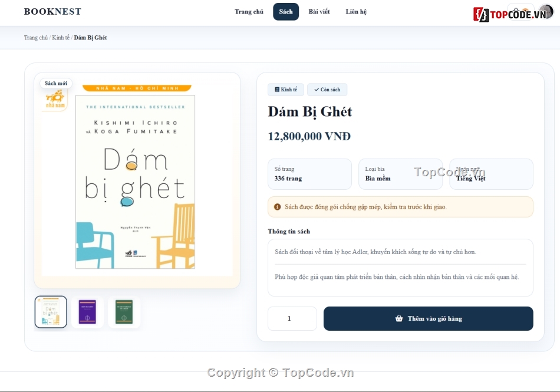560x392 pixels.
Task: Click the Sách mới label on cover
Action: (x=56, y=83)
